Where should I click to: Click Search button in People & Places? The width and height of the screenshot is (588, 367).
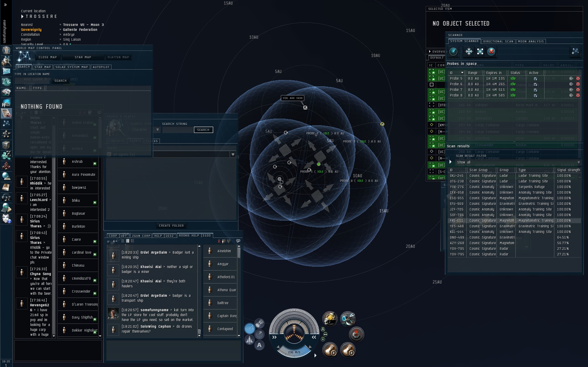tap(203, 130)
